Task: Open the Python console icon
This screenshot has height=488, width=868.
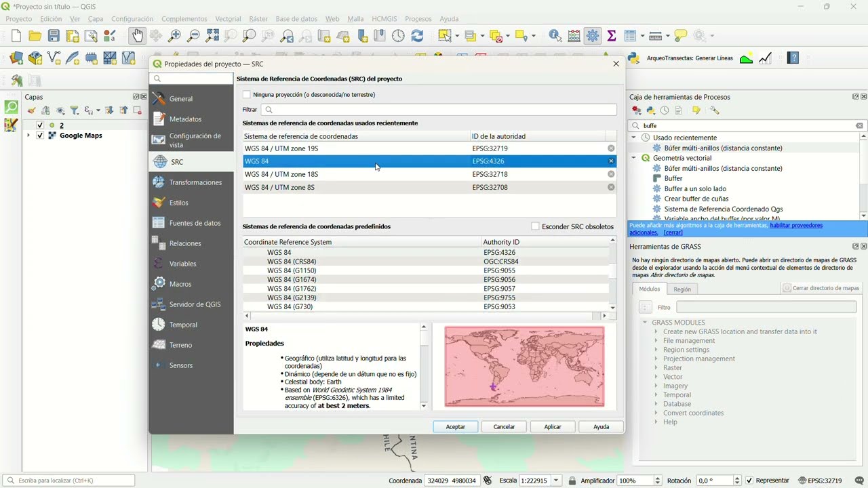Action: coord(634,58)
